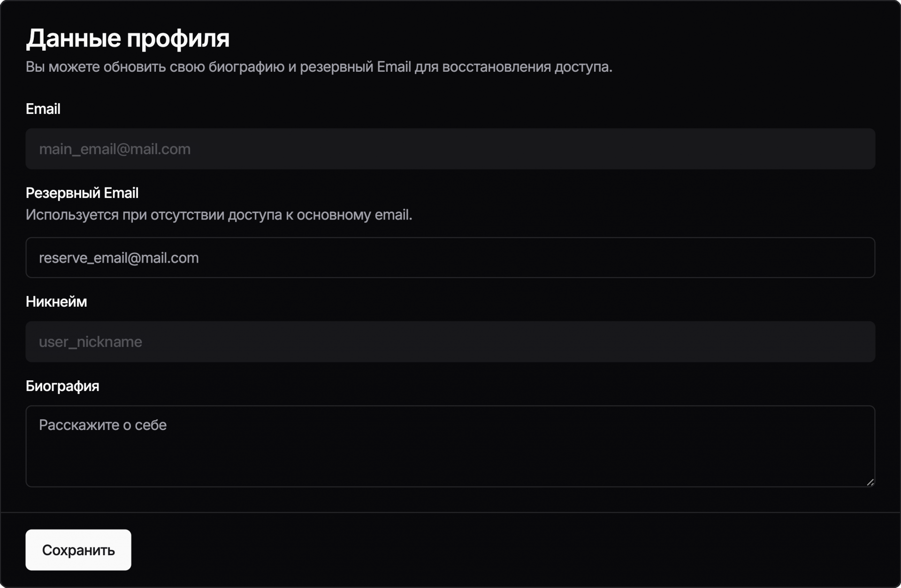
Task: Click the Сохранить button
Action: (x=78, y=550)
